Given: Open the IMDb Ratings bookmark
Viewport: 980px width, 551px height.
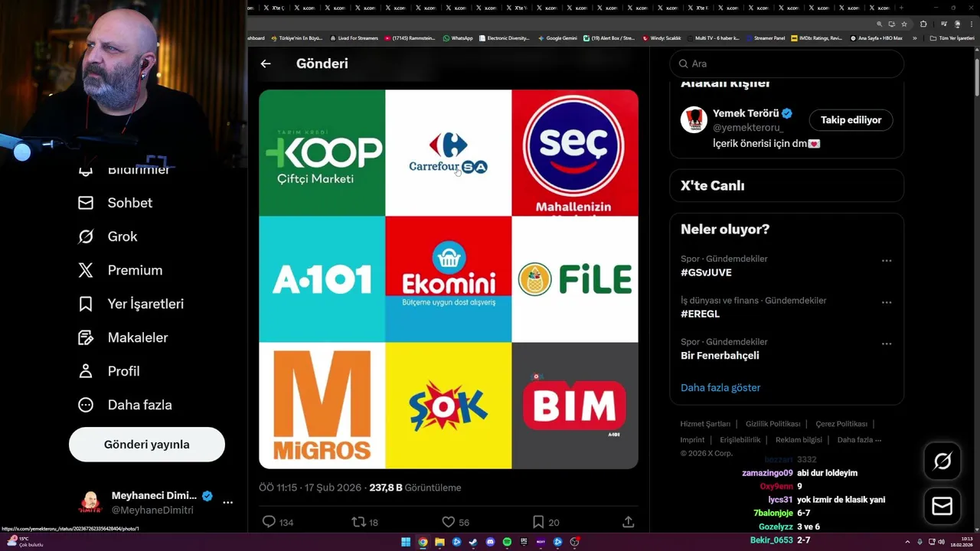Looking at the screenshot, I should (x=817, y=38).
